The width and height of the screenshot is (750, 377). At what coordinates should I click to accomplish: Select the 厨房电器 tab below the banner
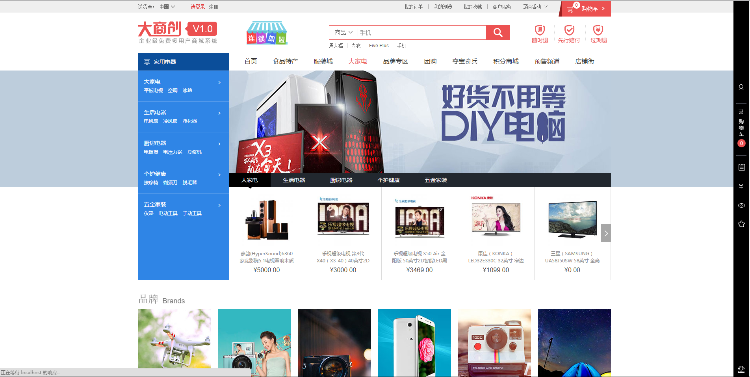pyautogui.click(x=341, y=180)
